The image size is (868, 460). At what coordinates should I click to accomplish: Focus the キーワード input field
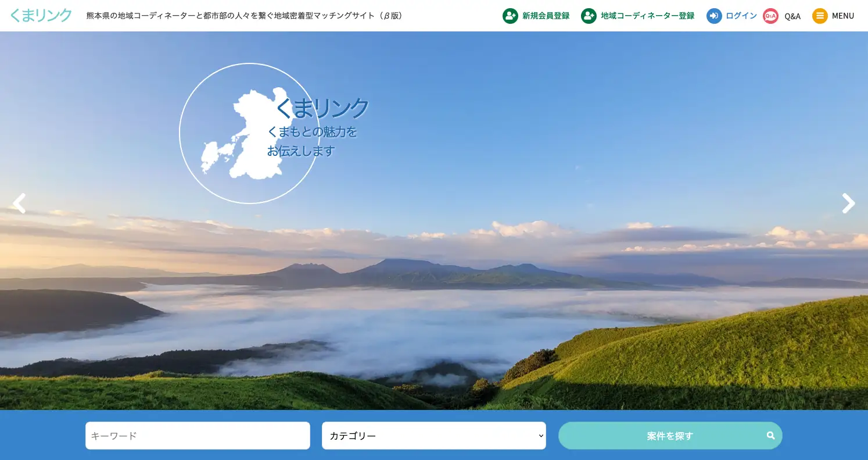click(198, 436)
